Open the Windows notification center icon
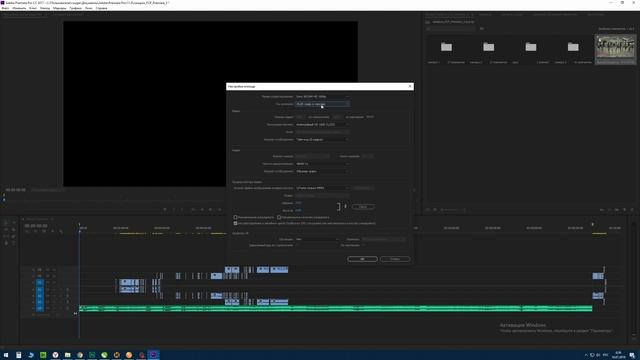The width and height of the screenshot is (640, 360). tap(632, 355)
